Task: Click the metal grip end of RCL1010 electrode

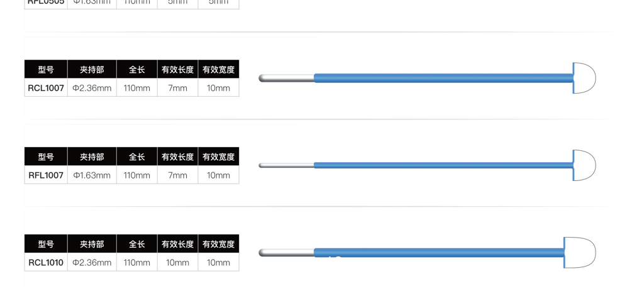Action: coord(286,253)
